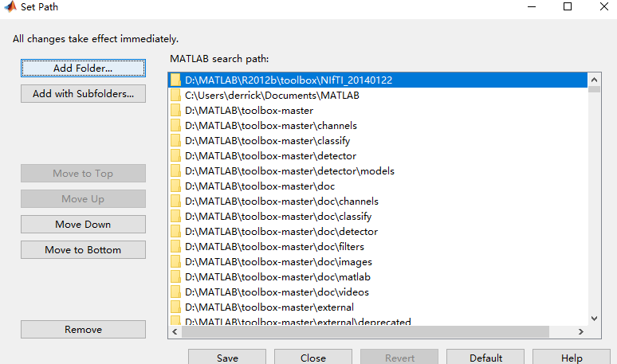Minimize the Set Path window
Viewport: 617px width, 364px height.
pos(532,6)
